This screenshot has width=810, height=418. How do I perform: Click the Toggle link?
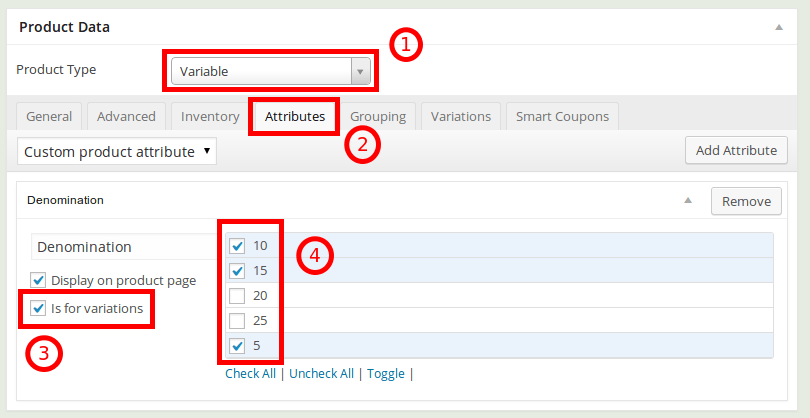[x=386, y=373]
